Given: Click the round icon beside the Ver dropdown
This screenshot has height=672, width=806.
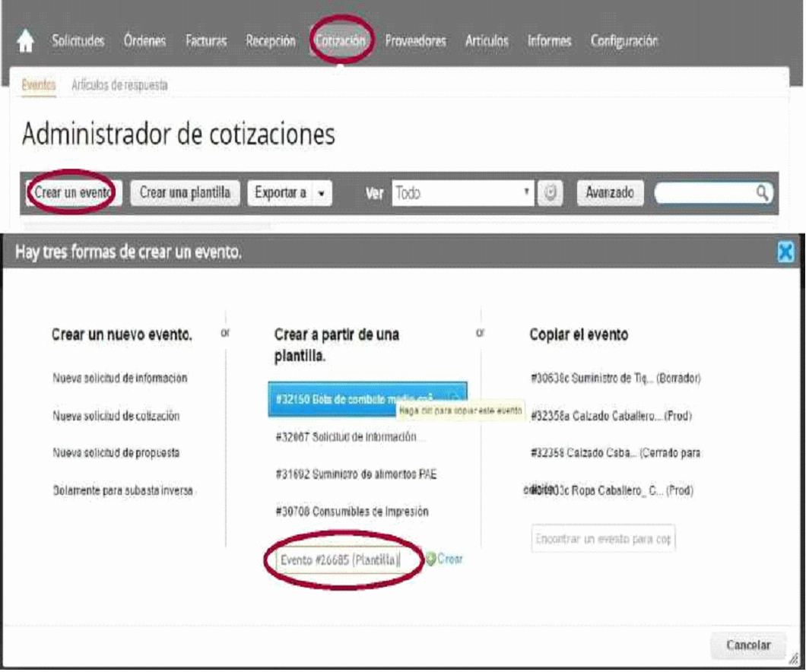Looking at the screenshot, I should 550,193.
